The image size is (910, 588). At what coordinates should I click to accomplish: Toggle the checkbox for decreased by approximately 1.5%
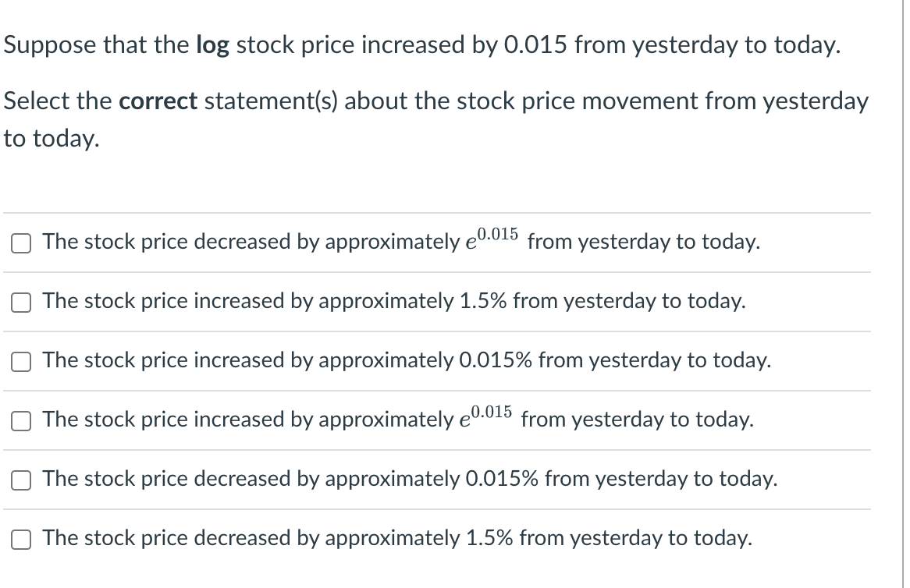pyautogui.click(x=21, y=540)
